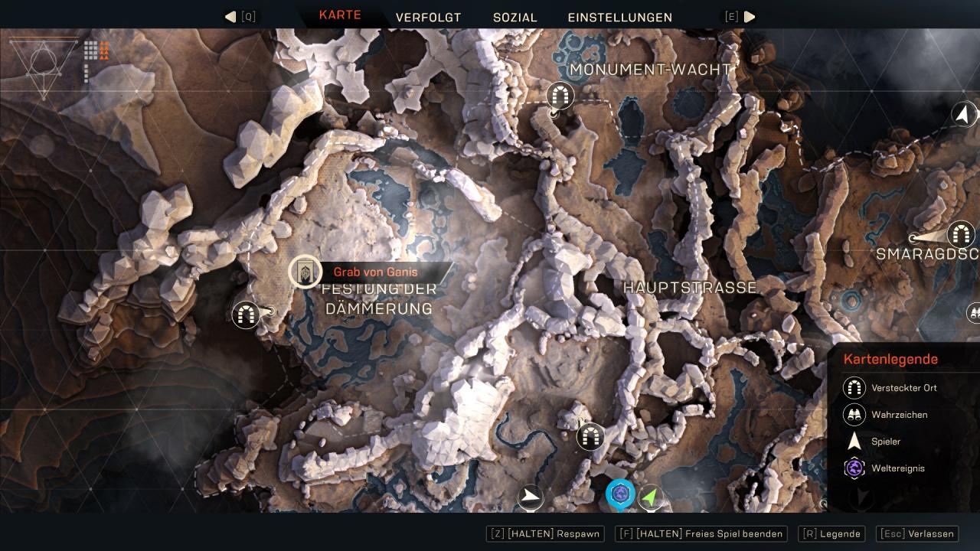Viewport: 980px width, 551px height.
Task: Go to the SOZIAL tab
Action: [514, 17]
